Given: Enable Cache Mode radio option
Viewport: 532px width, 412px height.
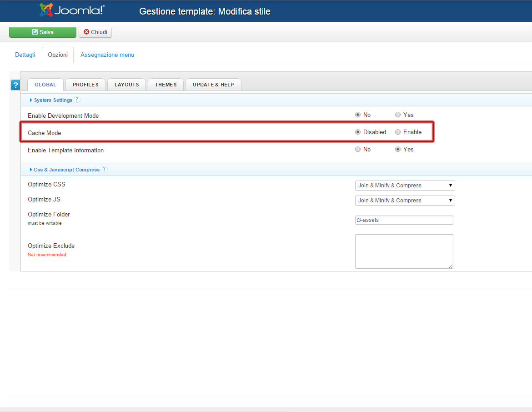Looking at the screenshot, I should tap(398, 132).
